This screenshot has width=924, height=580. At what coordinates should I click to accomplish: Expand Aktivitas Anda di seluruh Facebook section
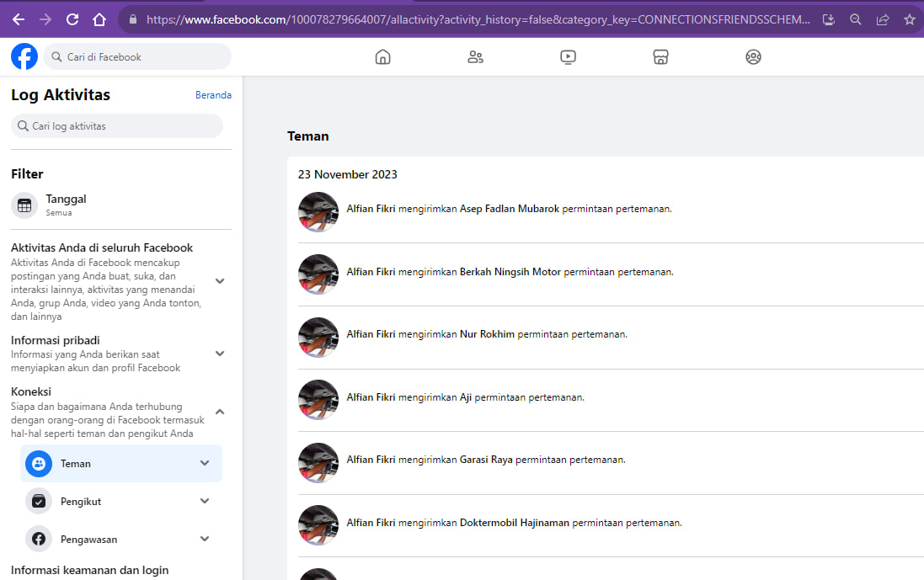pyautogui.click(x=220, y=281)
